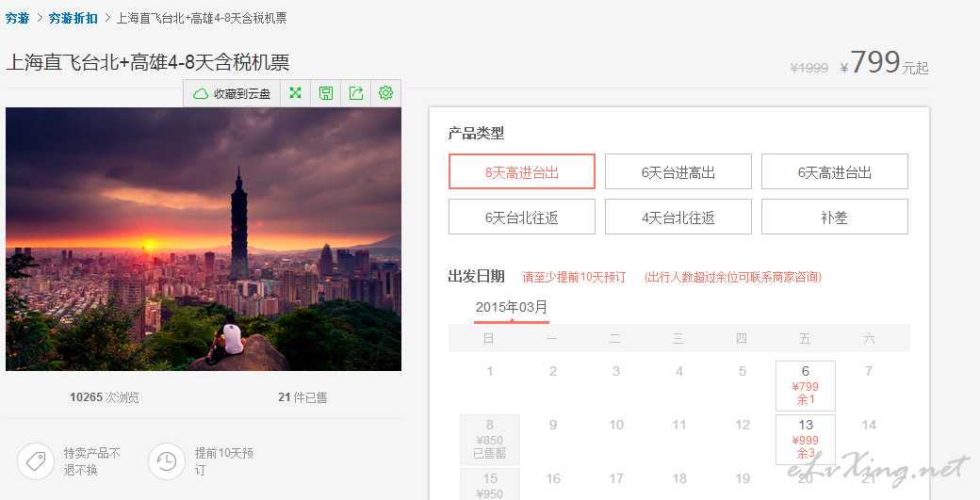The image size is (980, 500).
Task: Switch to the 2015年03月 month tab
Action: 512,308
